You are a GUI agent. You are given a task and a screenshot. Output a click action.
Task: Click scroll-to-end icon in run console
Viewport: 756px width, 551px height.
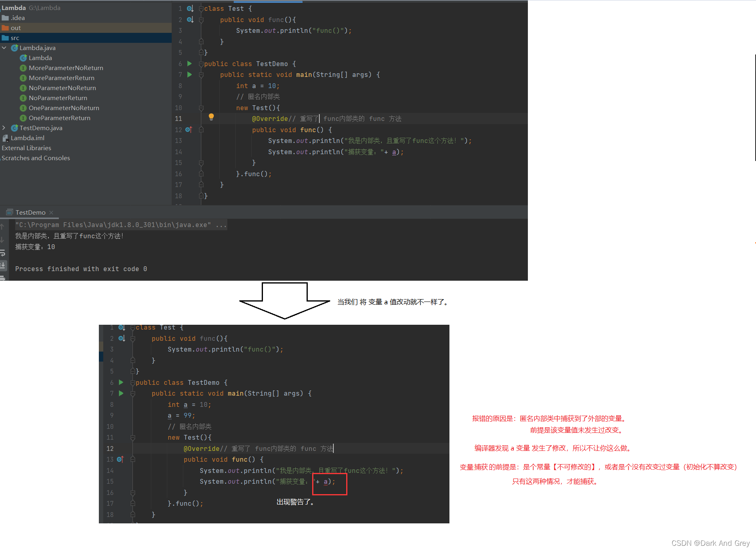tap(3, 265)
